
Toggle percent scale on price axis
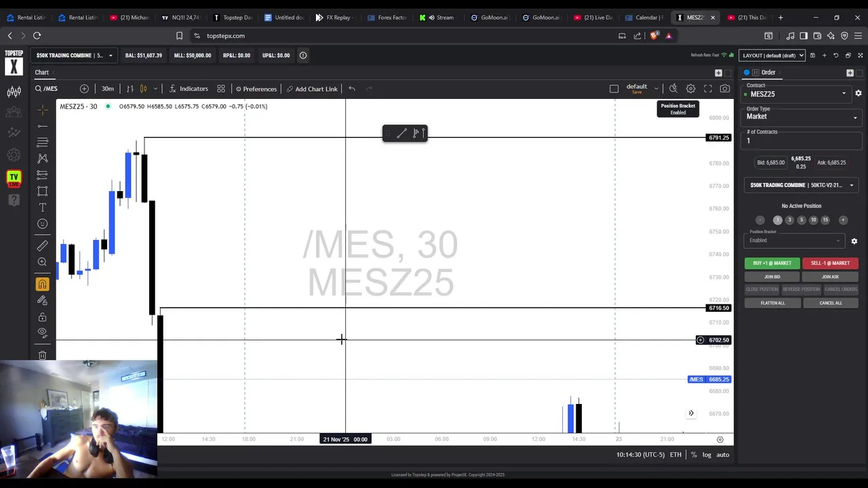694,455
